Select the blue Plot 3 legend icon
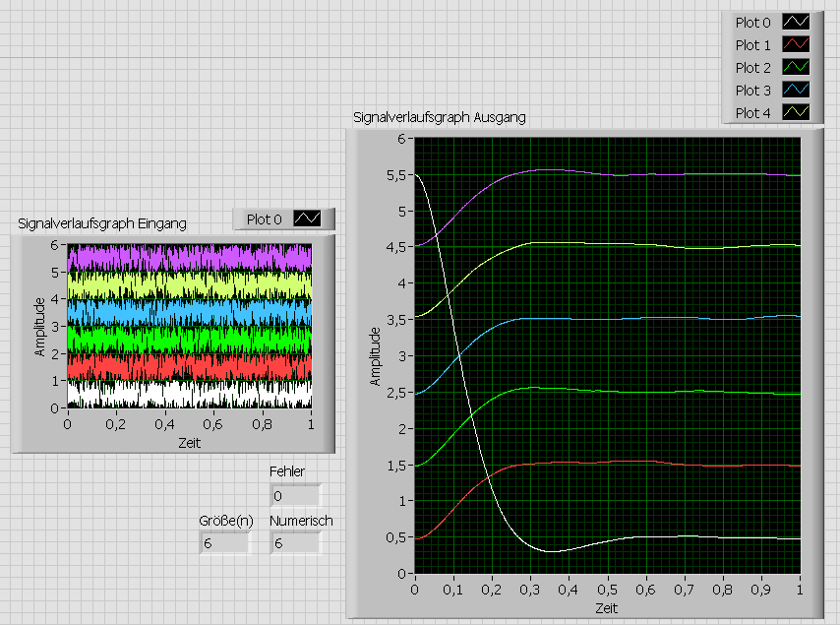840x625 pixels. (795, 90)
